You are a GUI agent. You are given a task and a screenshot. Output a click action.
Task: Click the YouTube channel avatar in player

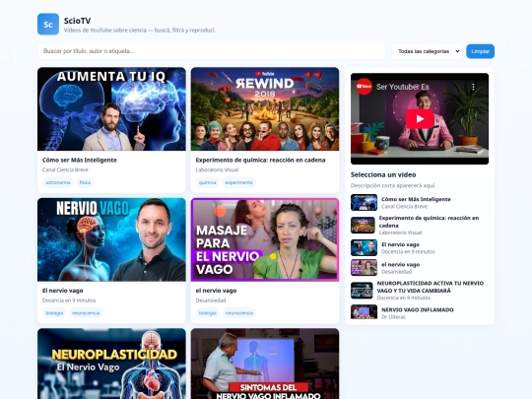364,87
